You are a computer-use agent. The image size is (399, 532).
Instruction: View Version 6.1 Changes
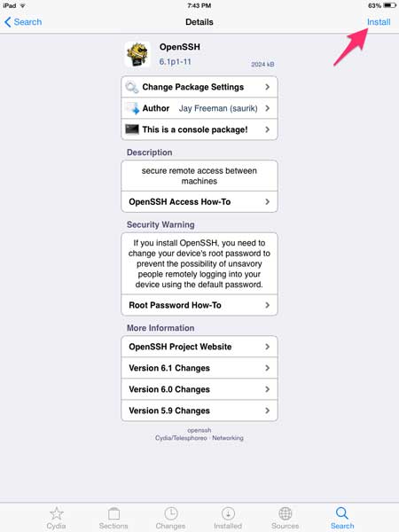(x=199, y=368)
